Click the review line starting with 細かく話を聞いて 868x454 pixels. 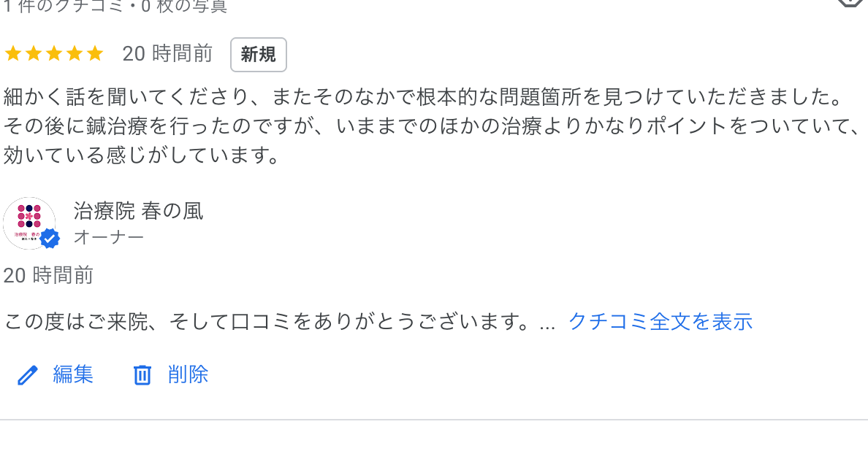(x=424, y=96)
